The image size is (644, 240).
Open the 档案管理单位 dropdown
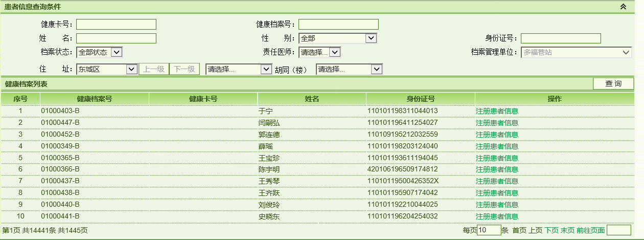click(x=576, y=52)
